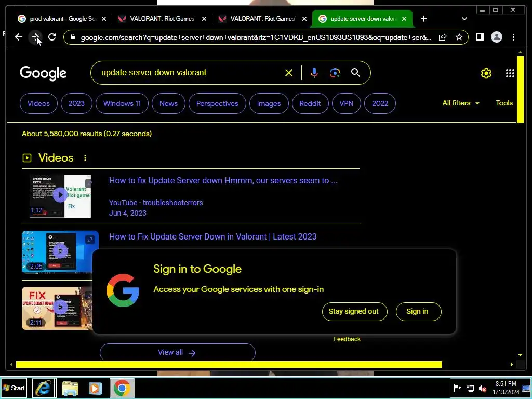
Task: Choose Stay signed out
Action: [354, 312]
